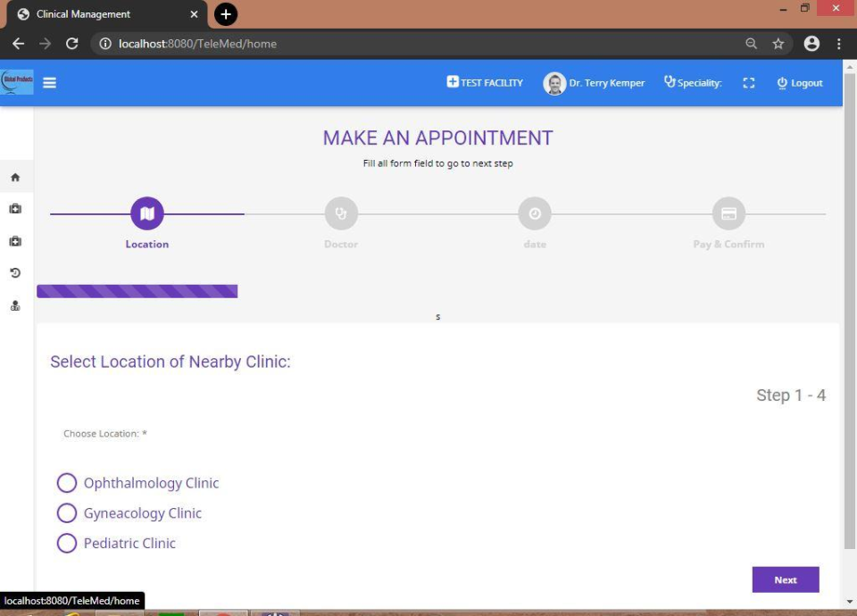This screenshot has height=616, width=857.
Task: Click the striped purple progress bar
Action: (137, 290)
